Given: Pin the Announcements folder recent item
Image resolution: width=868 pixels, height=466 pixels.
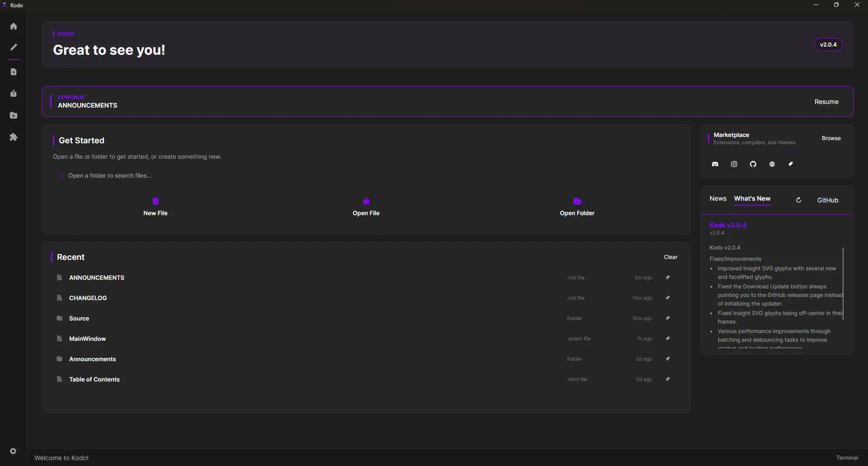Looking at the screenshot, I should click(668, 359).
